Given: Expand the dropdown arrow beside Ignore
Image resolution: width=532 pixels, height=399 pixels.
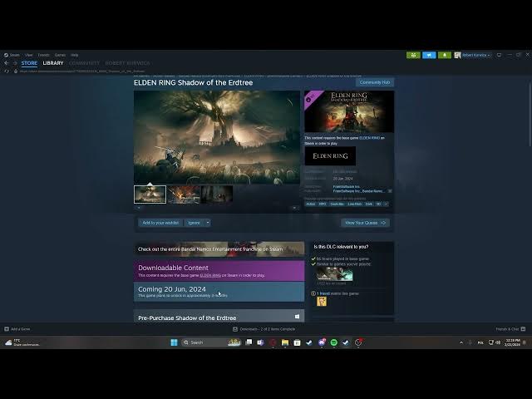Looking at the screenshot, I should (x=207, y=223).
